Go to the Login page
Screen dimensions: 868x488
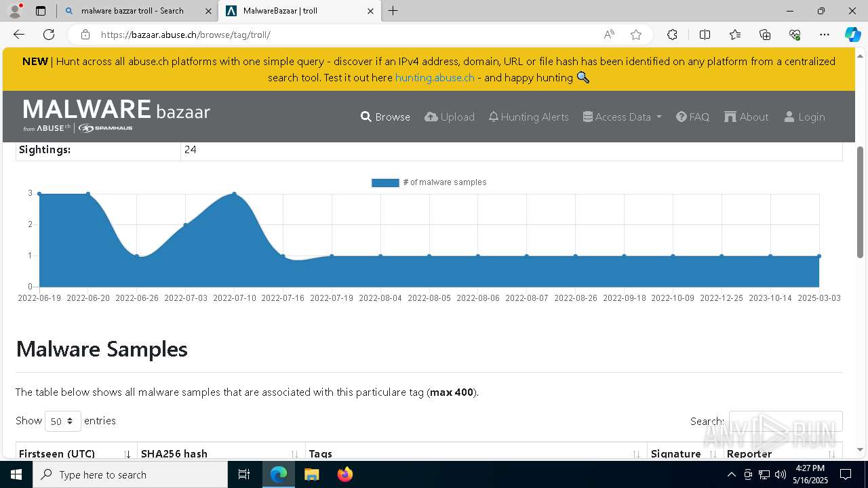(804, 117)
